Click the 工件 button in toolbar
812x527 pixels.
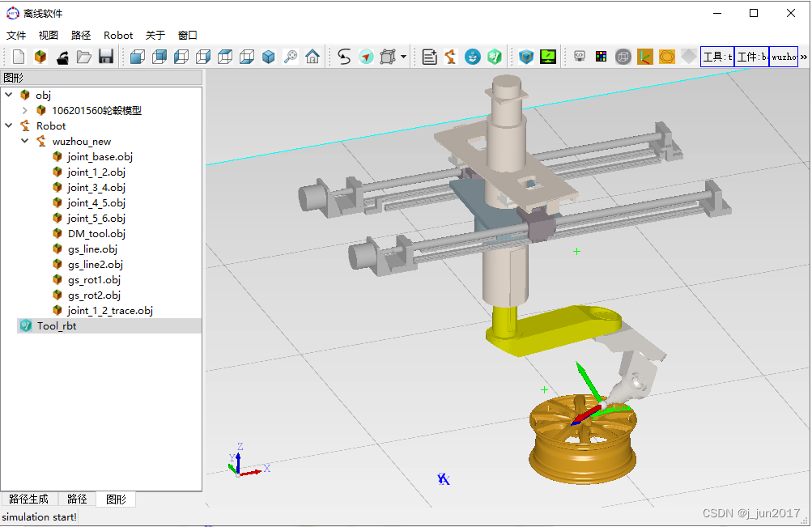[751, 57]
